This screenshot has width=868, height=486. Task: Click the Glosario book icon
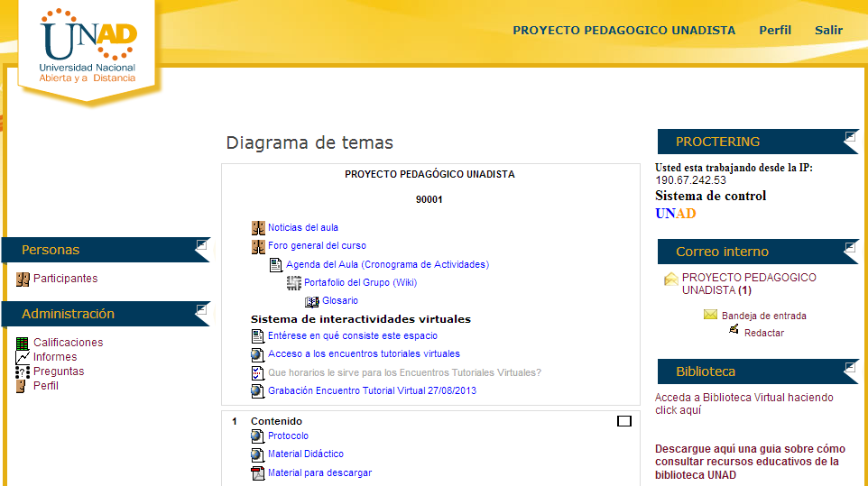pos(312,301)
